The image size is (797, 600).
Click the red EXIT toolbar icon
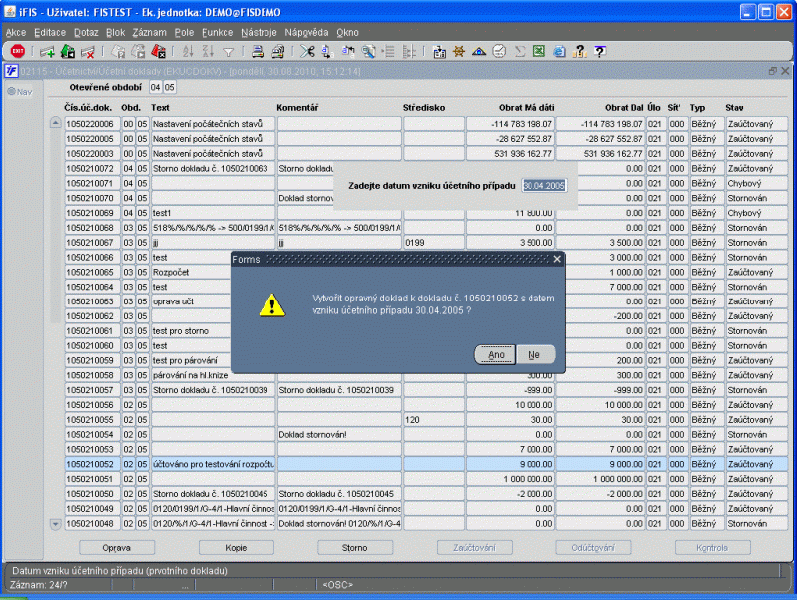point(18,51)
